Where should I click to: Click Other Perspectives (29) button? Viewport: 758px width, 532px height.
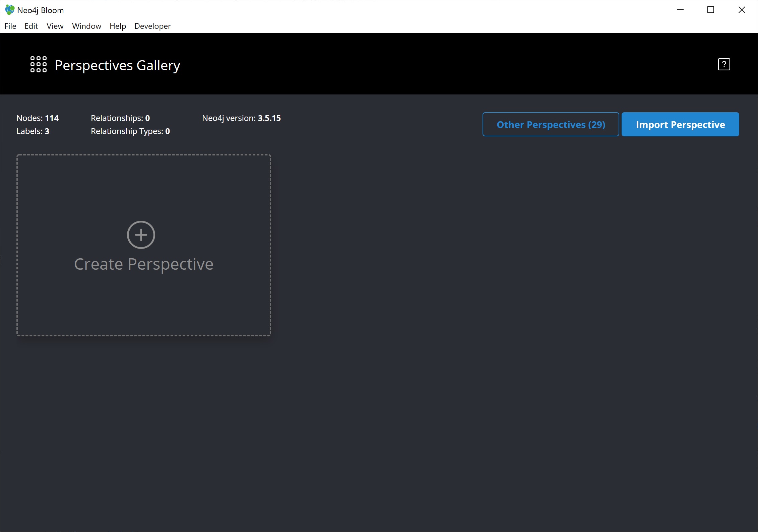(550, 124)
